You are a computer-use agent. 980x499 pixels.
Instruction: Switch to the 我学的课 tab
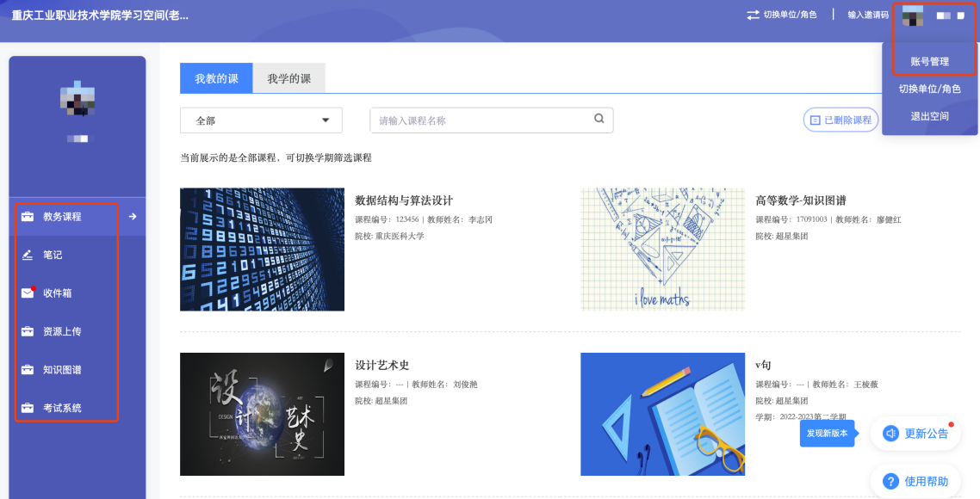click(288, 78)
